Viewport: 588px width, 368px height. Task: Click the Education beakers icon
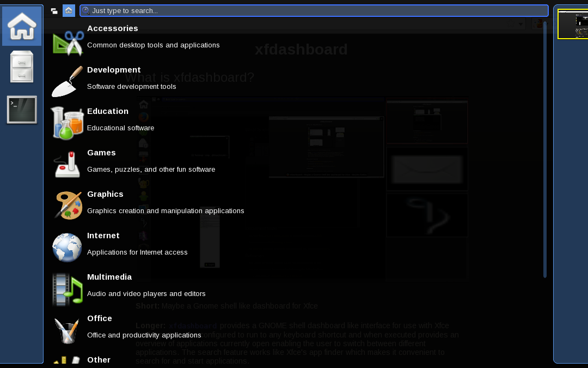(x=68, y=123)
